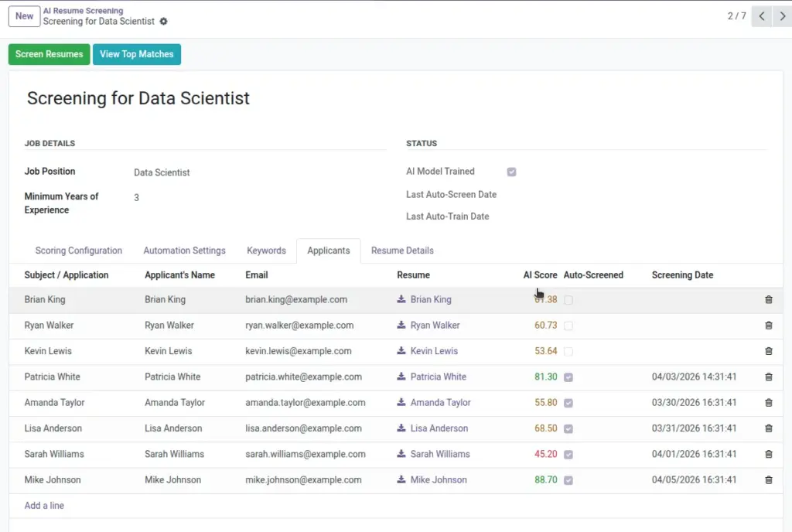Go to the previous record arrow

(x=761, y=16)
